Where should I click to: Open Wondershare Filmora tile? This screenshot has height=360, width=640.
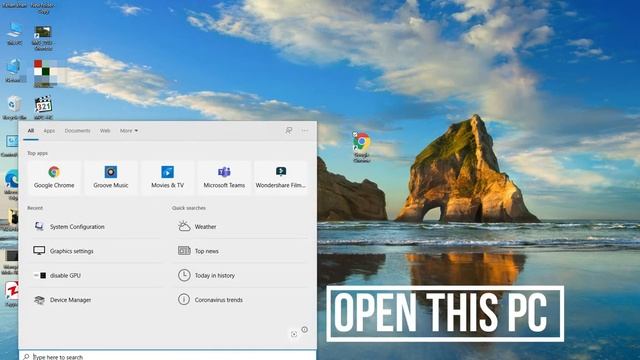coord(281,178)
